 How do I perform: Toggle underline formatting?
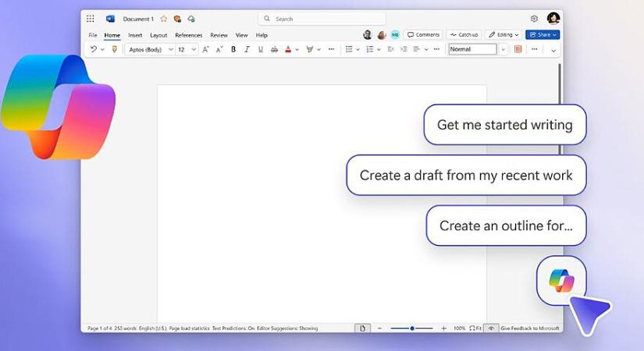(261, 49)
